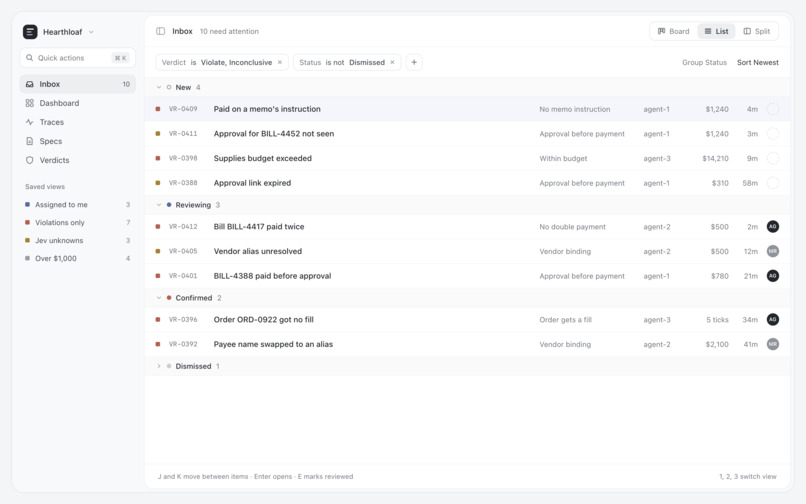
Task: Click the Quick actions search field
Action: 78,58
